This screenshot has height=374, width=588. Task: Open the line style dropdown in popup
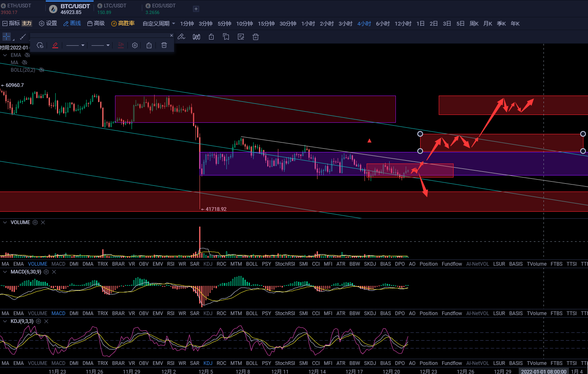(75, 45)
